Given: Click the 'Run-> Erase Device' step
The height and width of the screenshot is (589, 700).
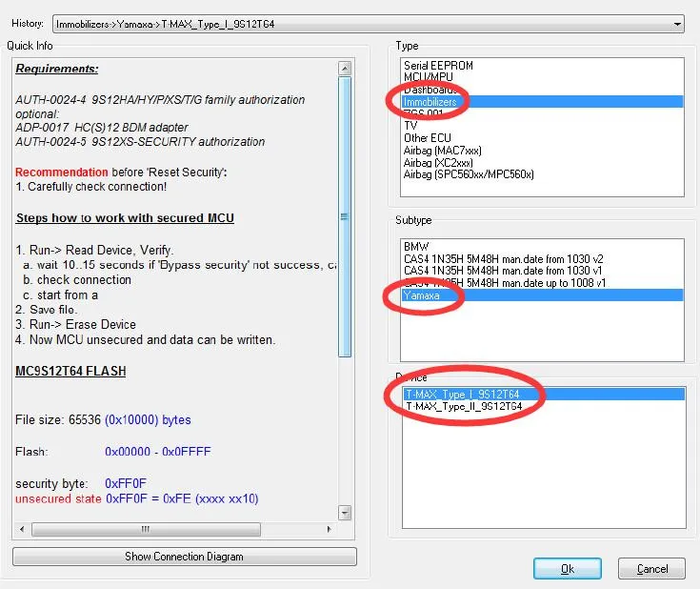Looking at the screenshot, I should pos(75,324).
